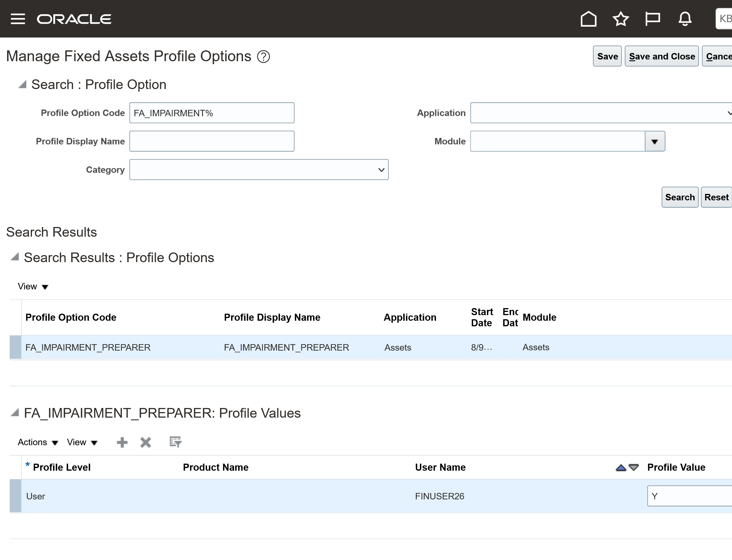Click the Save button
732x560 pixels.
[607, 56]
